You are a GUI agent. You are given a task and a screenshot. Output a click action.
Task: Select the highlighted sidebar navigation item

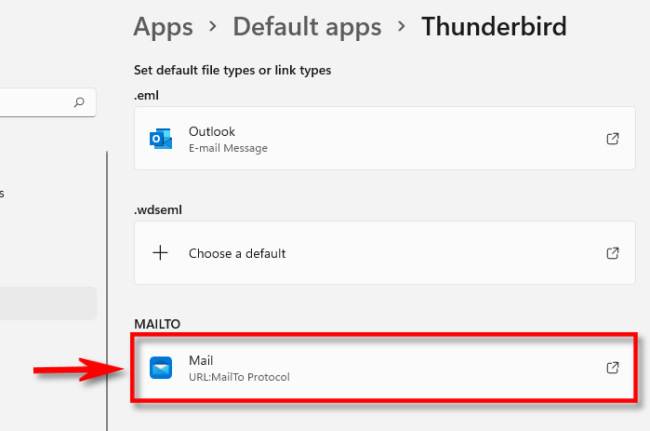[48, 303]
